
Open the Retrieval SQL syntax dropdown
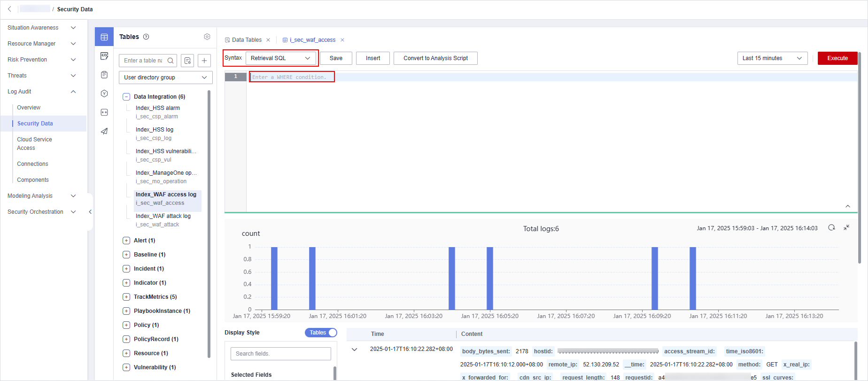[281, 58]
